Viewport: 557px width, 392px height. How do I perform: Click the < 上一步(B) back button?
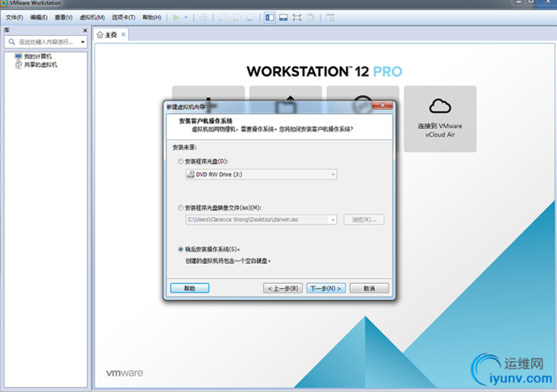pos(283,288)
